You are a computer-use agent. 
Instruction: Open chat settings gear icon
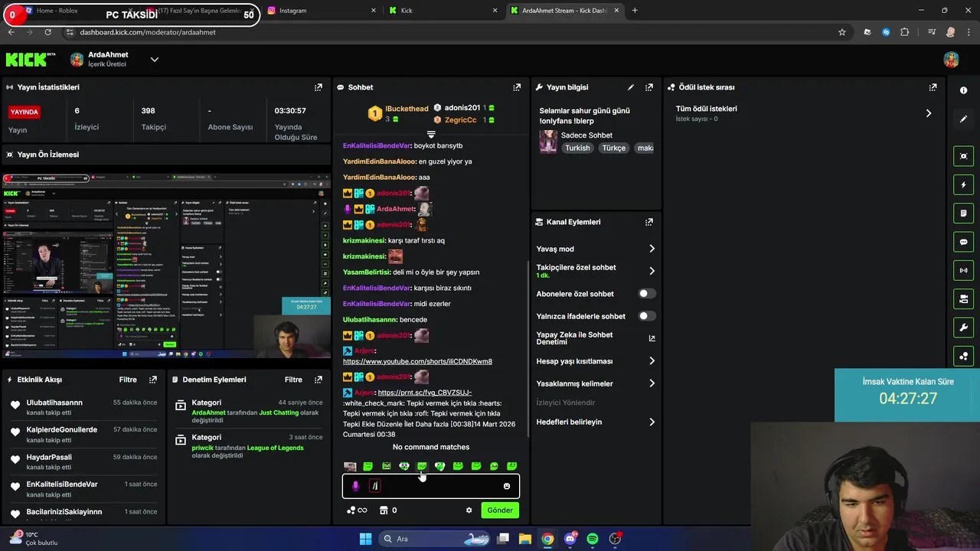tap(469, 510)
